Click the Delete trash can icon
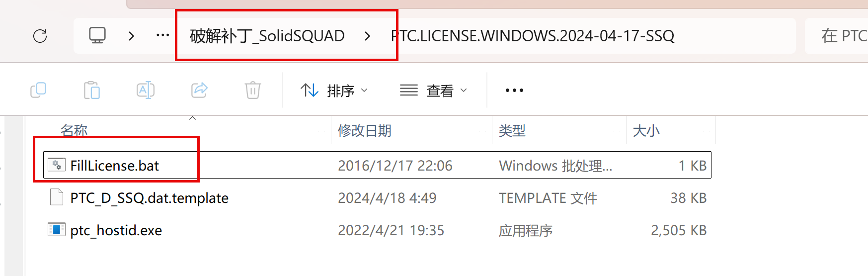This screenshot has height=276, width=868. 253,90
